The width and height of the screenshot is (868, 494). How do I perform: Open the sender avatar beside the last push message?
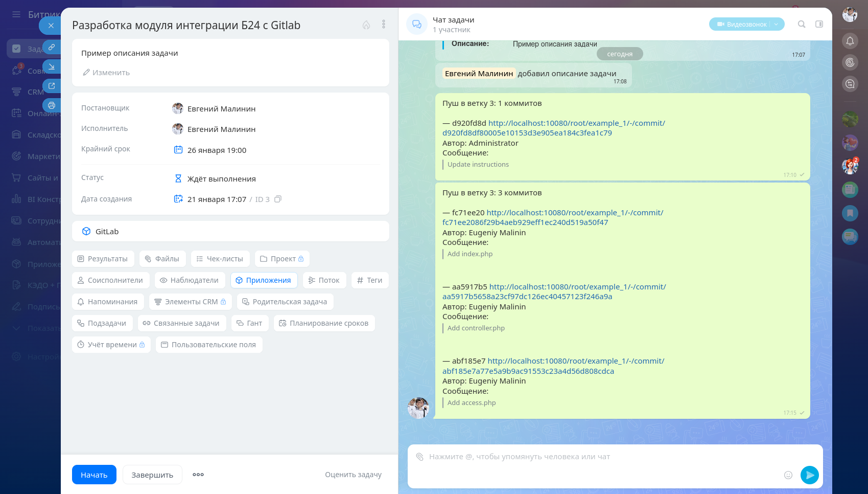pos(418,408)
